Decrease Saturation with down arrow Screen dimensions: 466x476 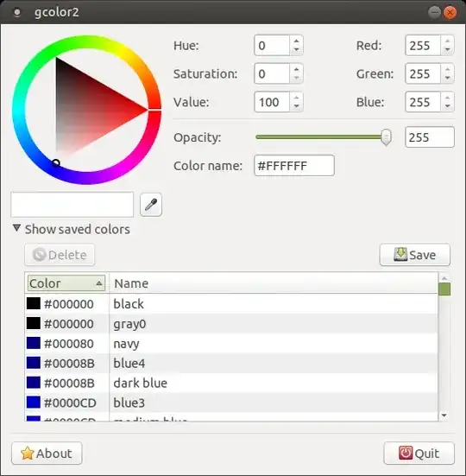pos(296,79)
